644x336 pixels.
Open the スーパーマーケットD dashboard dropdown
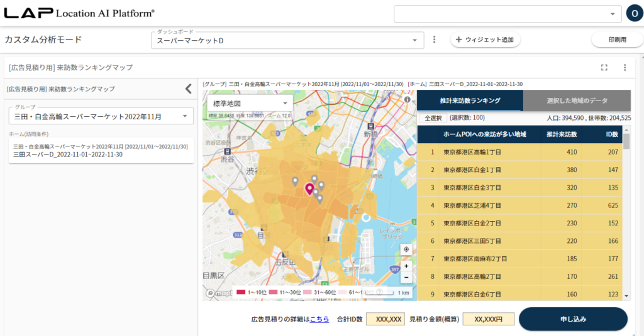(286, 40)
